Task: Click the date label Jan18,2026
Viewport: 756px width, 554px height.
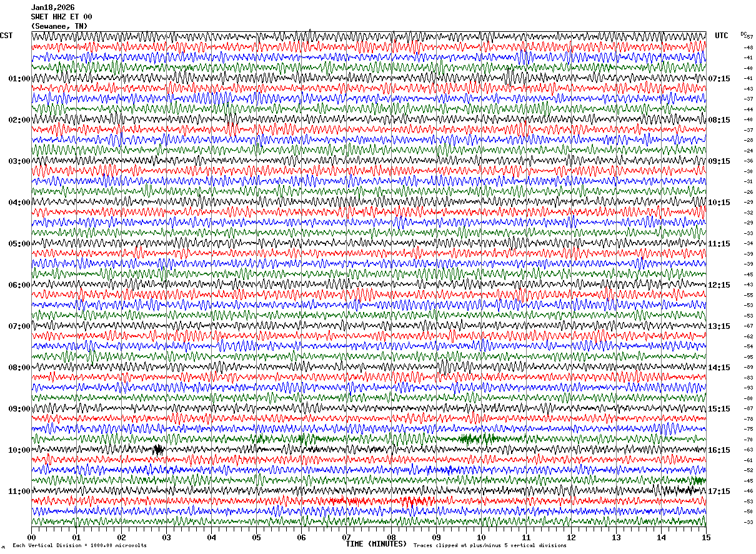Action: (x=53, y=8)
